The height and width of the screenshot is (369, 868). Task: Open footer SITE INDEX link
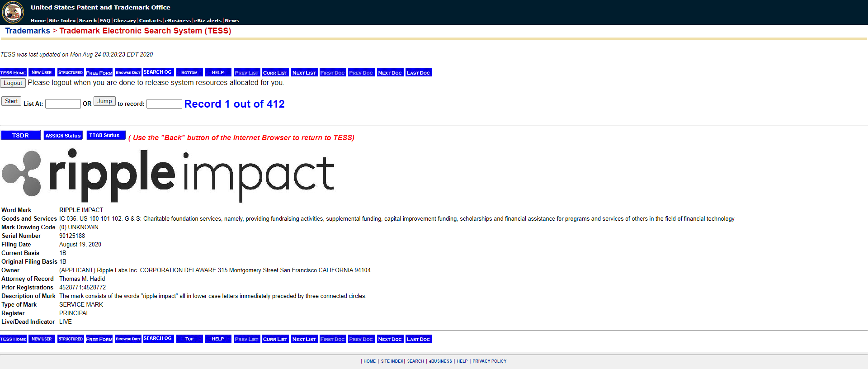(x=392, y=361)
